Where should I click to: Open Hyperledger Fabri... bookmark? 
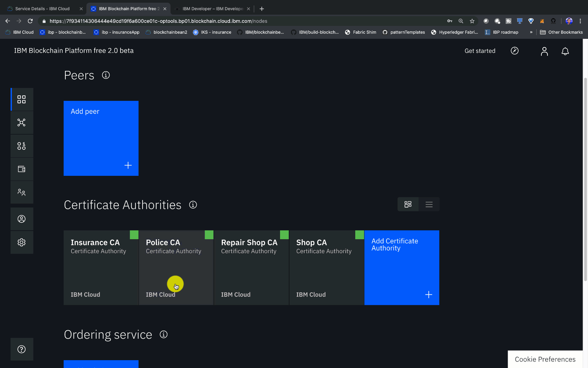(x=455, y=32)
